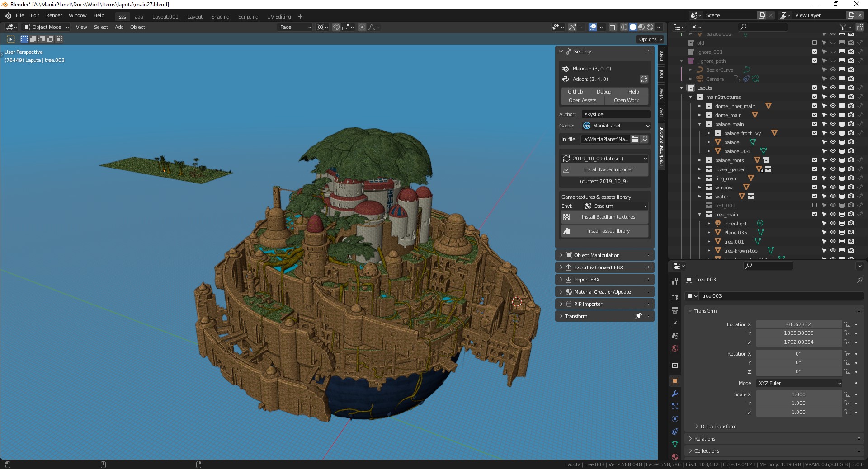Open the Physics properties tab icon

point(675,419)
